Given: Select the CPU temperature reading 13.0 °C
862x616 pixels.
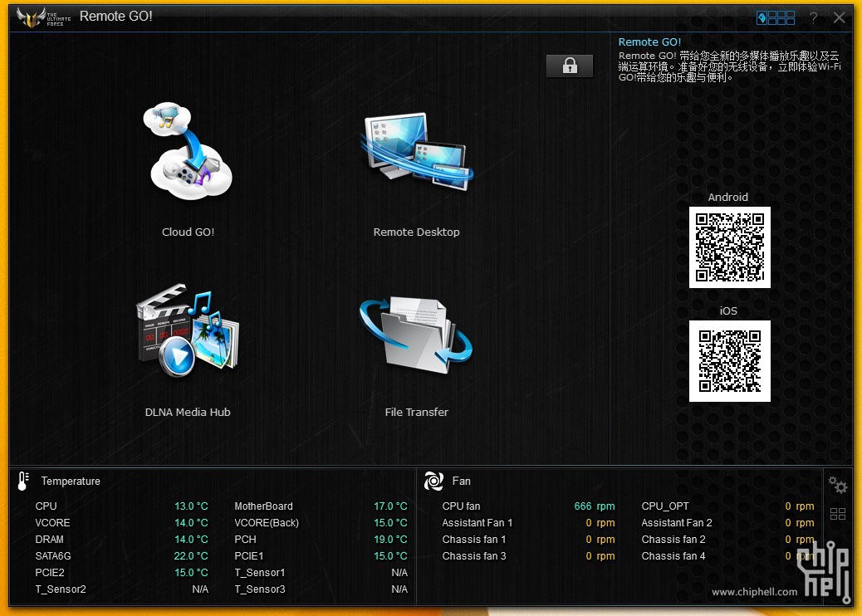Looking at the screenshot, I should point(191,506).
